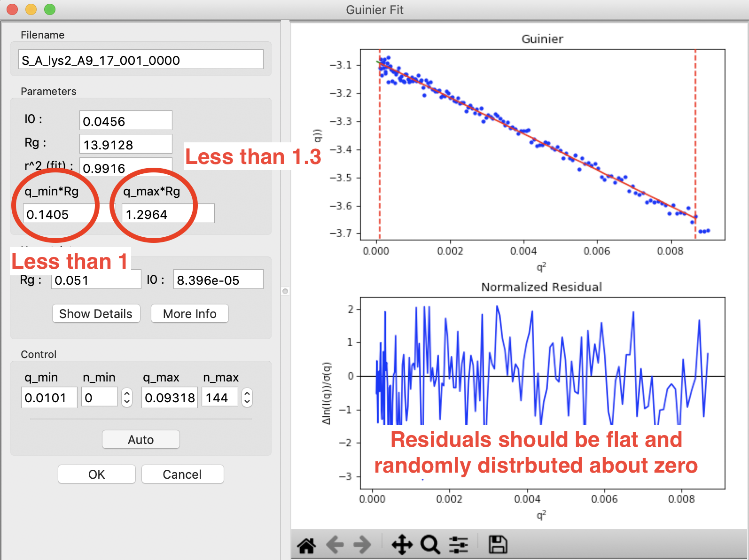Click the q_min value field
749x560 pixels.
pos(49,397)
